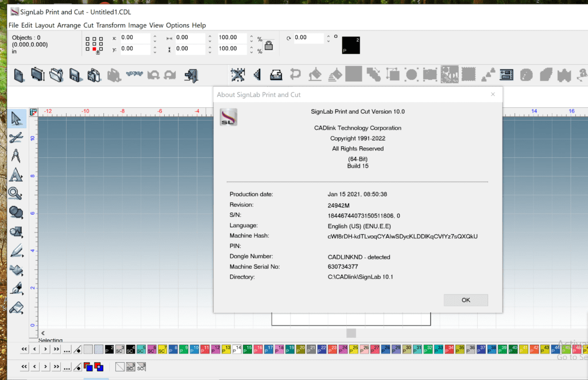
Task: Choose the compass drawing tool
Action: [16, 156]
